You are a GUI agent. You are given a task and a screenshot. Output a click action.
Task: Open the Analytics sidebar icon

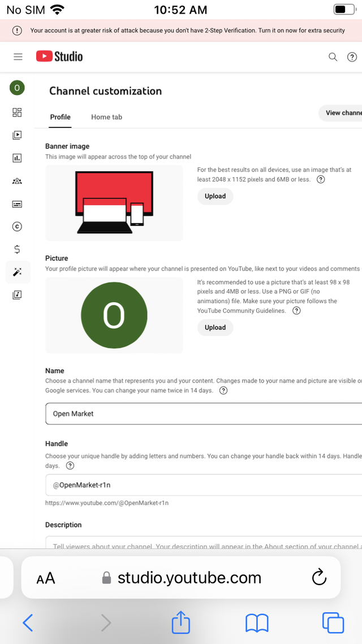tap(17, 158)
